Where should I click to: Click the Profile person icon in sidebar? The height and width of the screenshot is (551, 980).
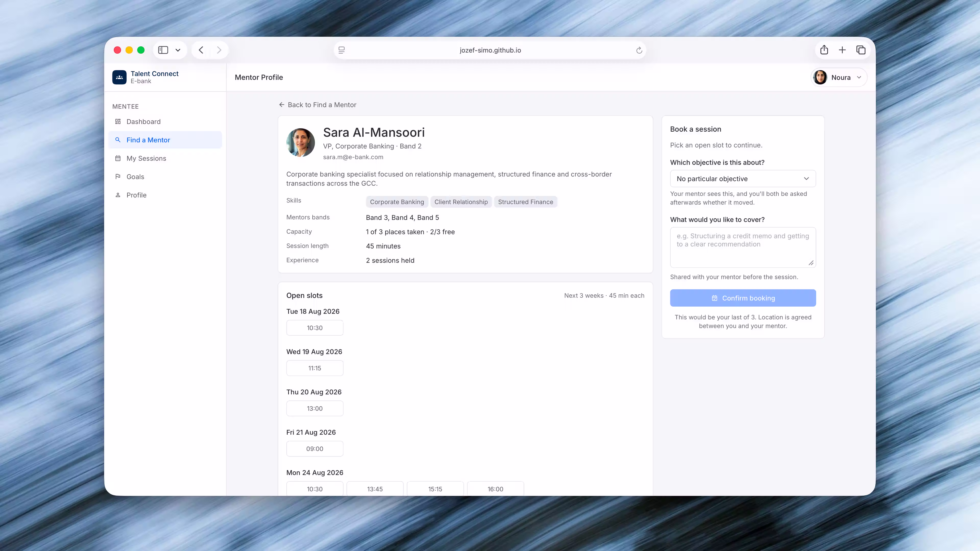[x=118, y=195]
